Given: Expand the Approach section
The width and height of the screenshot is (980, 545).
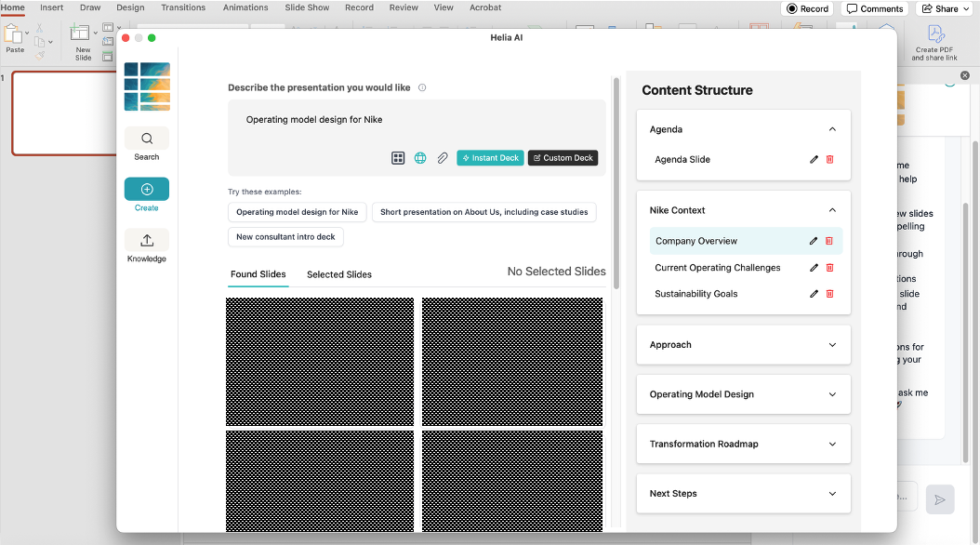Looking at the screenshot, I should point(832,345).
